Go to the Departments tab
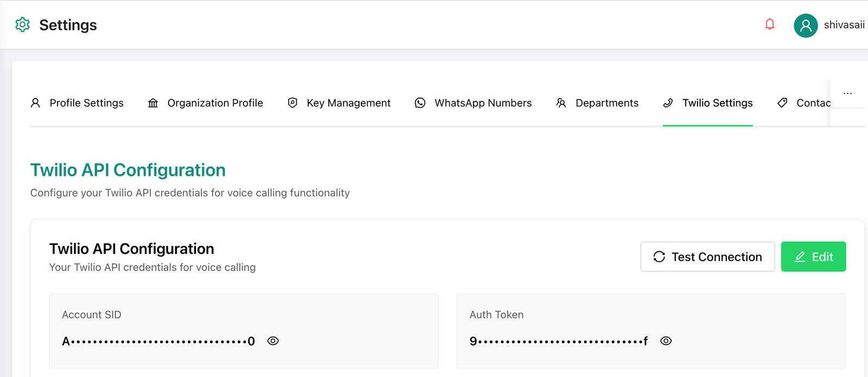 tap(597, 103)
